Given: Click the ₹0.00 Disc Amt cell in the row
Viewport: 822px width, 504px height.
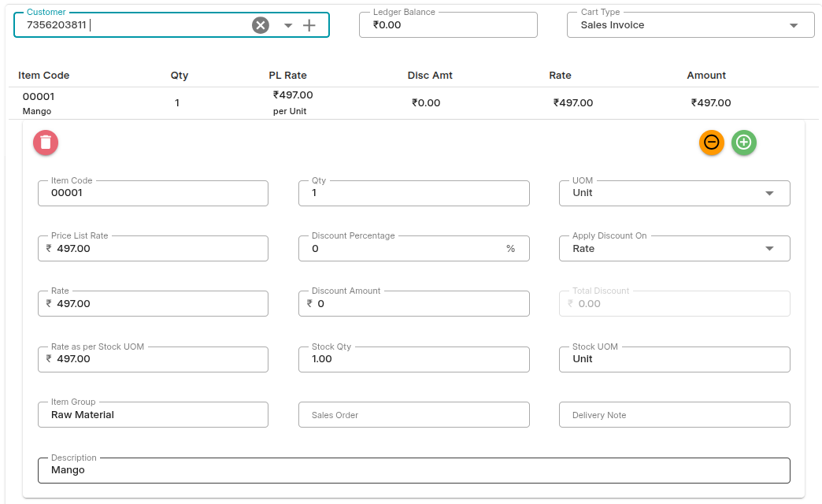Looking at the screenshot, I should coord(426,103).
